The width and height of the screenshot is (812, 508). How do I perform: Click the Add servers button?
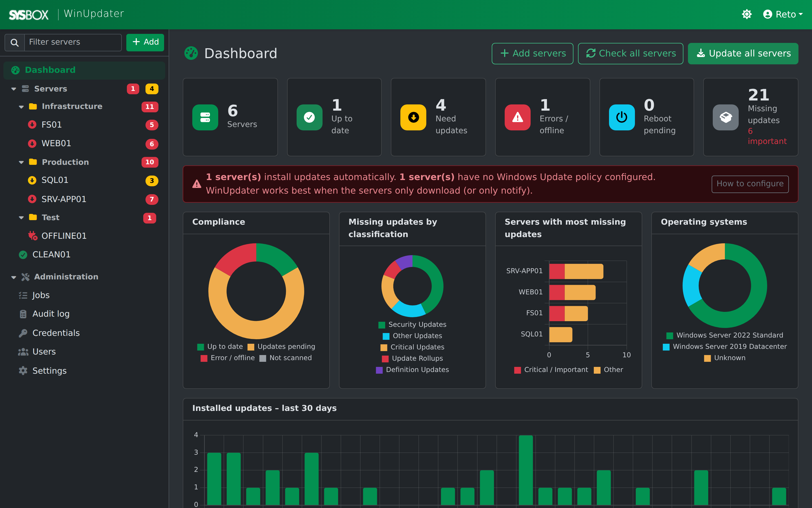tap(533, 53)
